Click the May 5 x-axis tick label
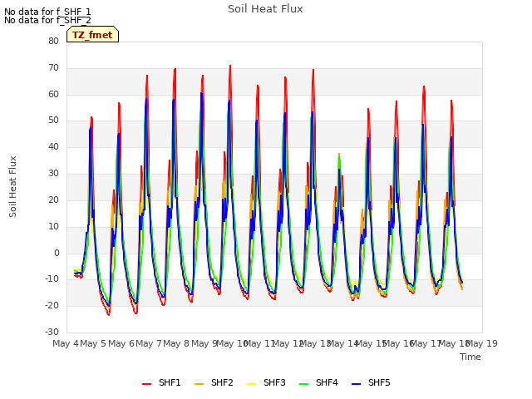This screenshot has height=399, width=532. tap(93, 343)
